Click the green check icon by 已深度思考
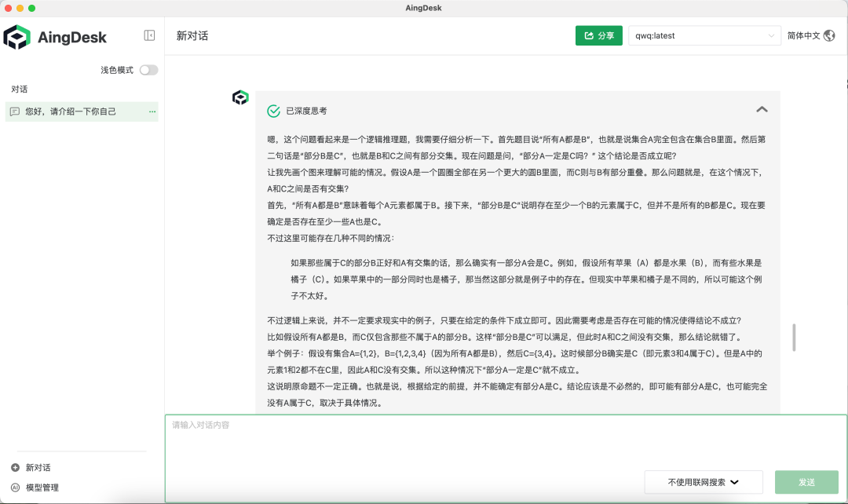Image resolution: width=848 pixels, height=504 pixels. [x=274, y=111]
